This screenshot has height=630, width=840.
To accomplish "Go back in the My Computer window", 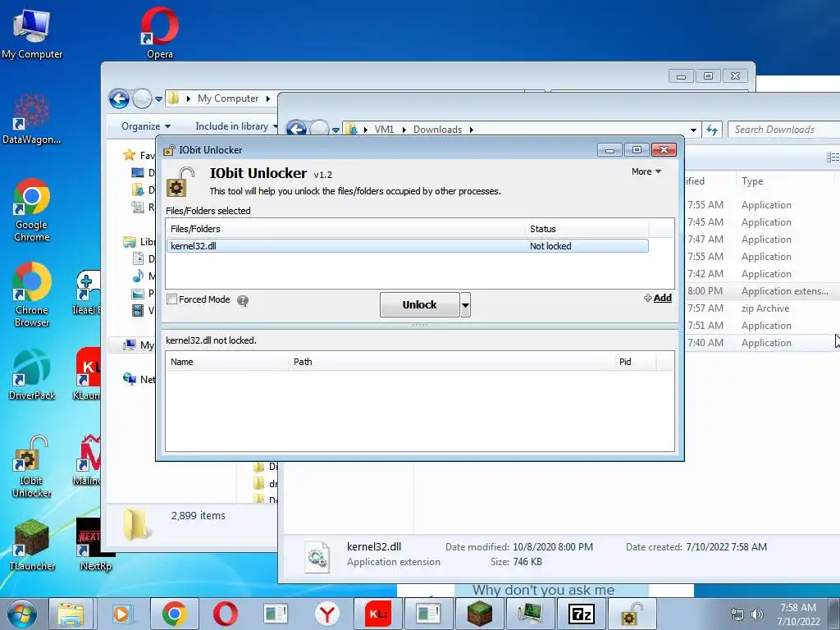I will (119, 98).
